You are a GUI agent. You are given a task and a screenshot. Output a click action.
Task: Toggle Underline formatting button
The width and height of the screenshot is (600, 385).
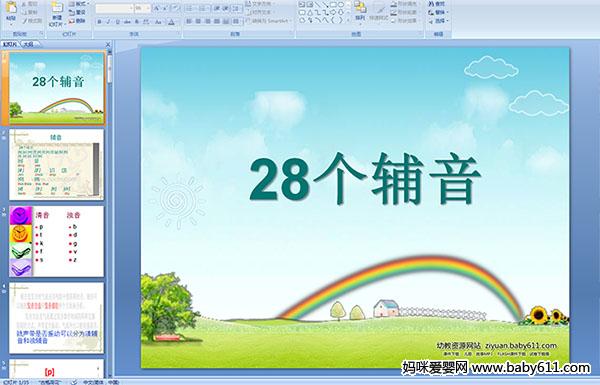(117, 22)
